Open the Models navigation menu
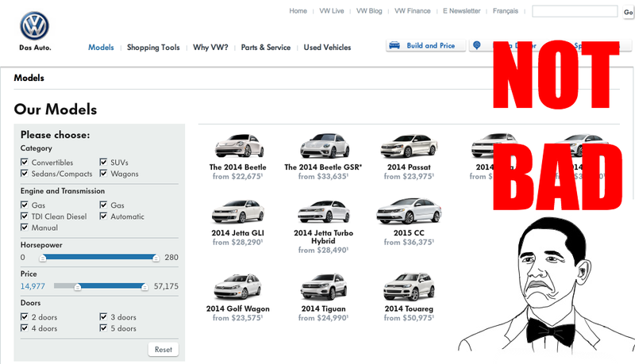Screen dimensions: 635x364 point(101,48)
